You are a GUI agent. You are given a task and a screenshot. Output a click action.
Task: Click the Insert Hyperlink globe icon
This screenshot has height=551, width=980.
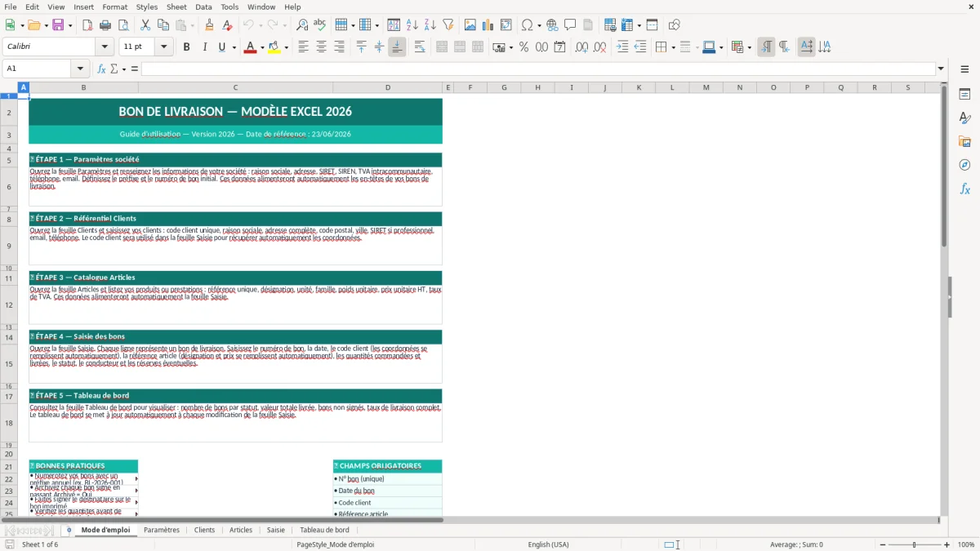pos(553,25)
